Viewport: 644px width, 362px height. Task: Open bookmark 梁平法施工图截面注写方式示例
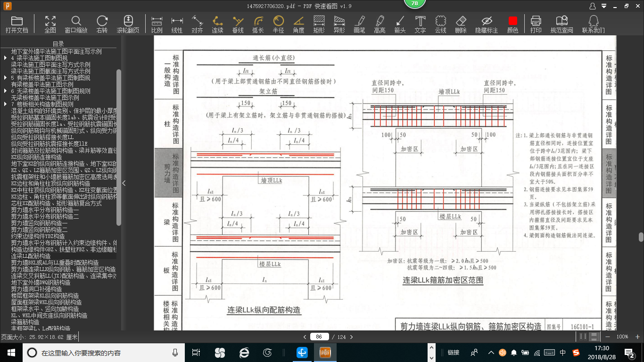click(51, 71)
